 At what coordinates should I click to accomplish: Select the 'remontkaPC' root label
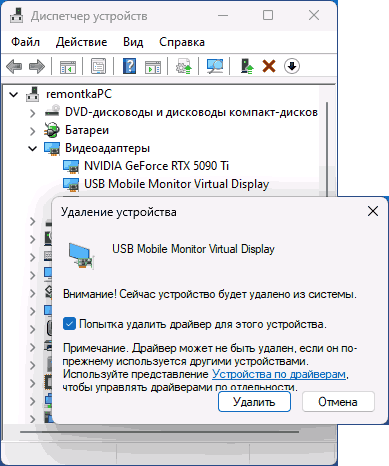point(79,94)
